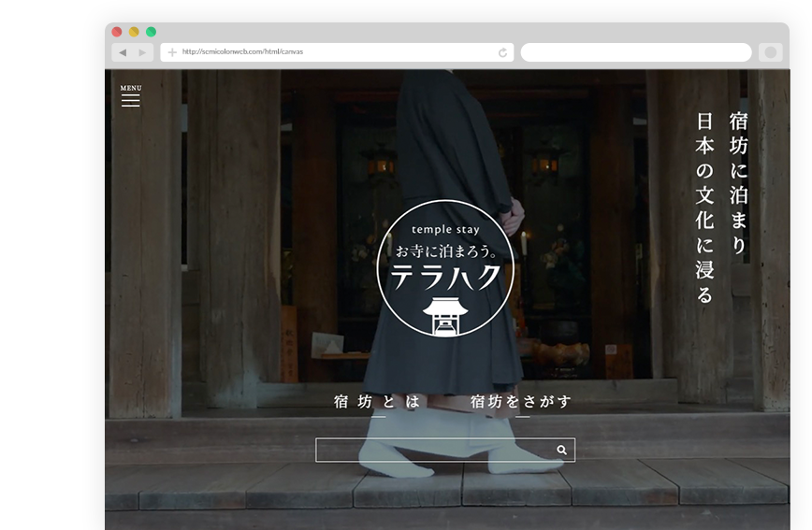This screenshot has height=530, width=812.
Task: Click the yellow minimize window dot
Action: 134,32
